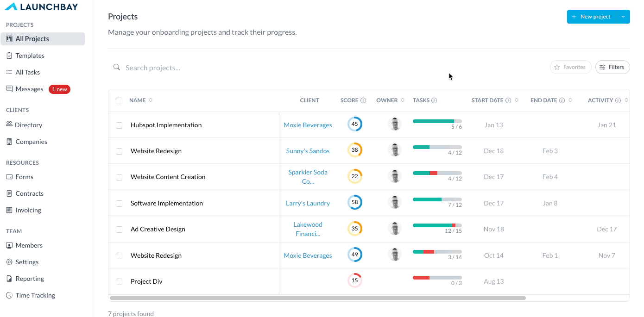Check the Ad Creative Design checkbox
The image size is (644, 317).
point(119,230)
